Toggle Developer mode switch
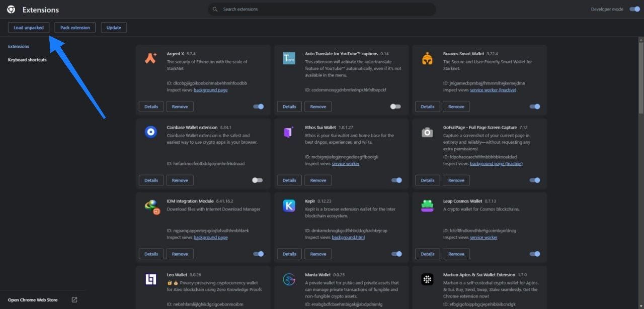This screenshot has height=309, width=644. (x=634, y=9)
